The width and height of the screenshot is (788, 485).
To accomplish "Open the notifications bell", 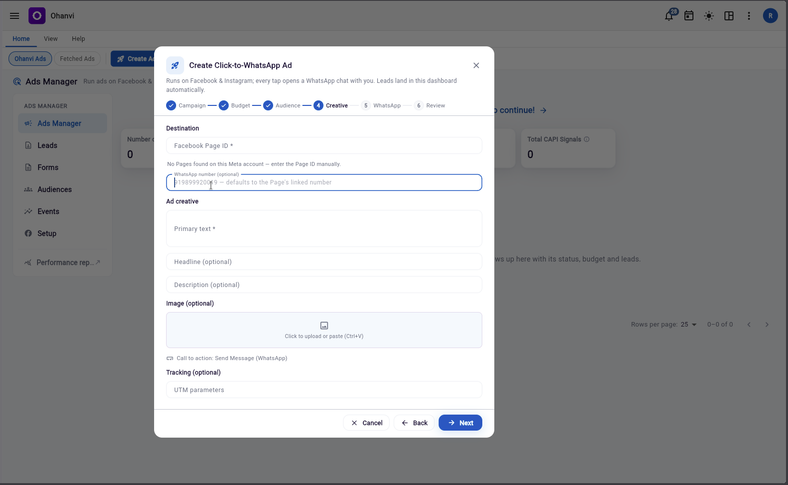I will pos(669,16).
